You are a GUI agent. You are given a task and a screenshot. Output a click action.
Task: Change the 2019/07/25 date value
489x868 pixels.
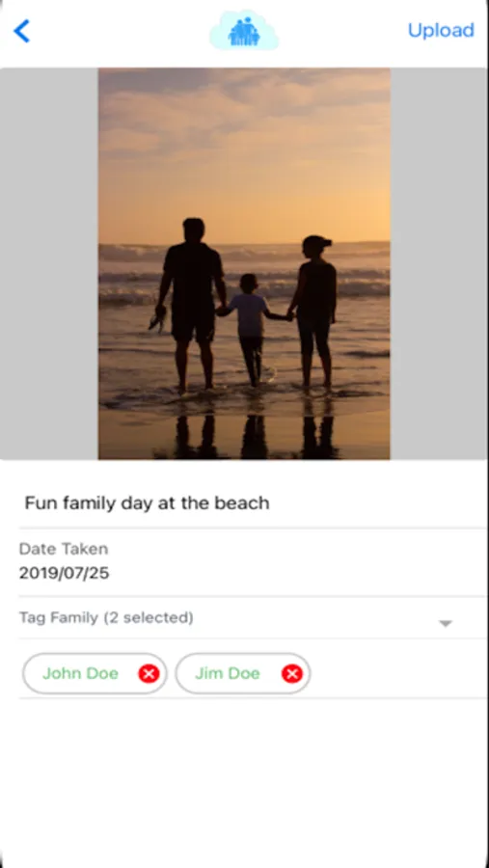(64, 573)
